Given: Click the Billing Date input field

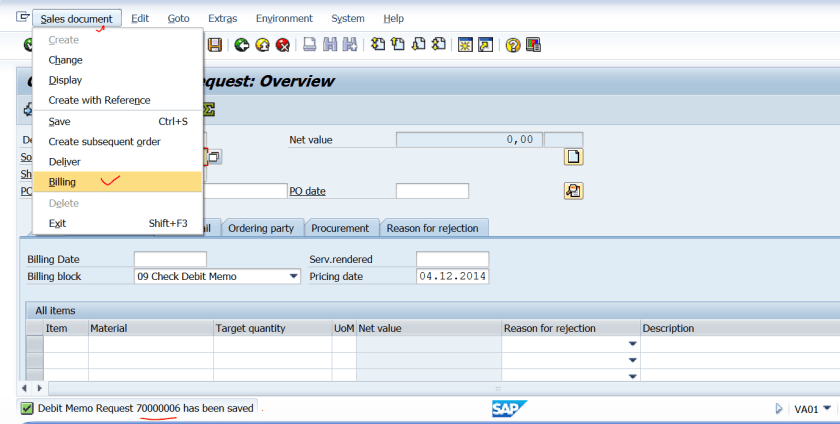Looking at the screenshot, I should click(170, 260).
